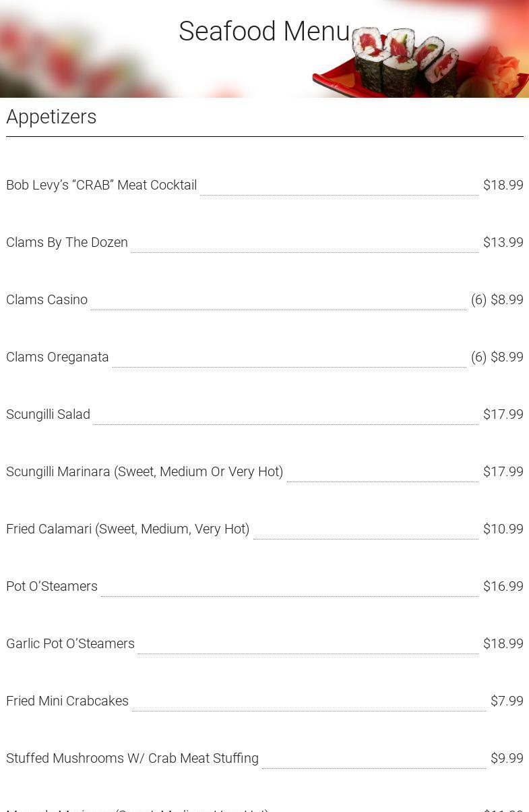Click the (6) $8.99 price for Clams Casino
The image size is (529, 812).
tap(497, 299)
